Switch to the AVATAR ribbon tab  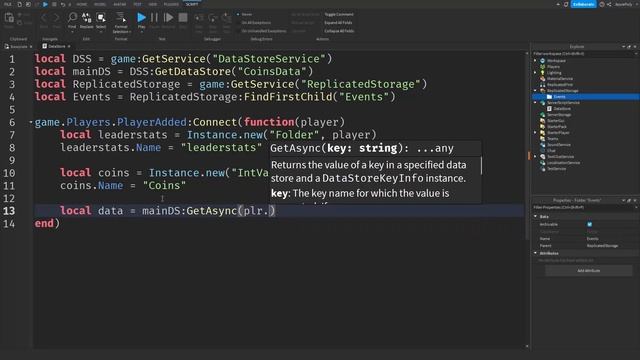click(x=120, y=4)
